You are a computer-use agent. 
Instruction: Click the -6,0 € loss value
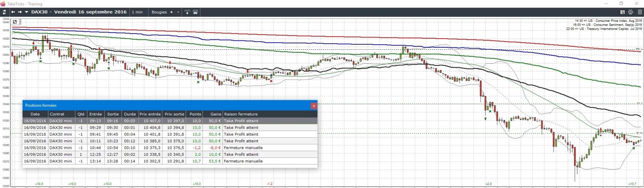click(215, 148)
